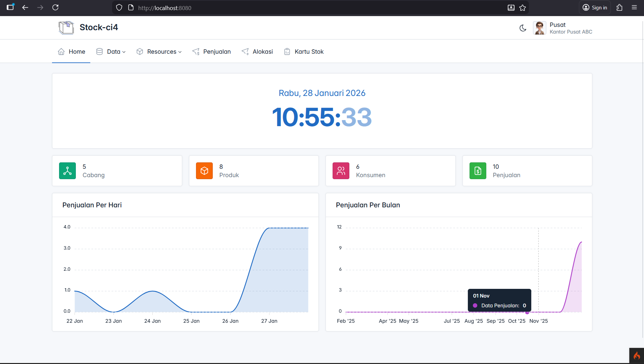Click the Feb '25 axis label
Screen dimensions: 644x364
(346, 321)
